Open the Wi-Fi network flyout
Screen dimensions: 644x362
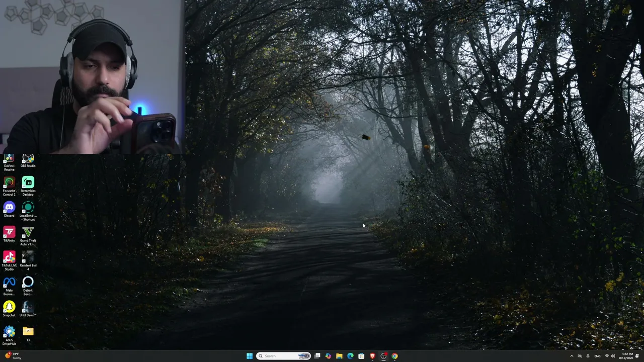click(607, 356)
